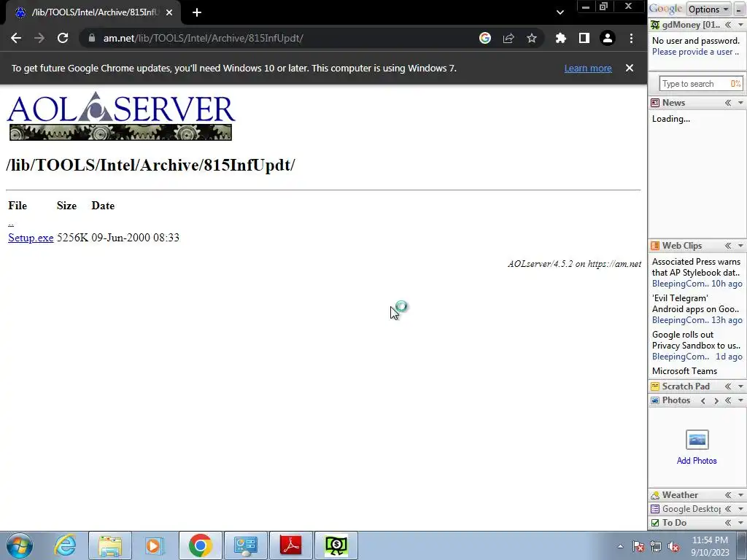Image resolution: width=747 pixels, height=560 pixels.
Task: Click the Add Photos link
Action: [x=697, y=461]
